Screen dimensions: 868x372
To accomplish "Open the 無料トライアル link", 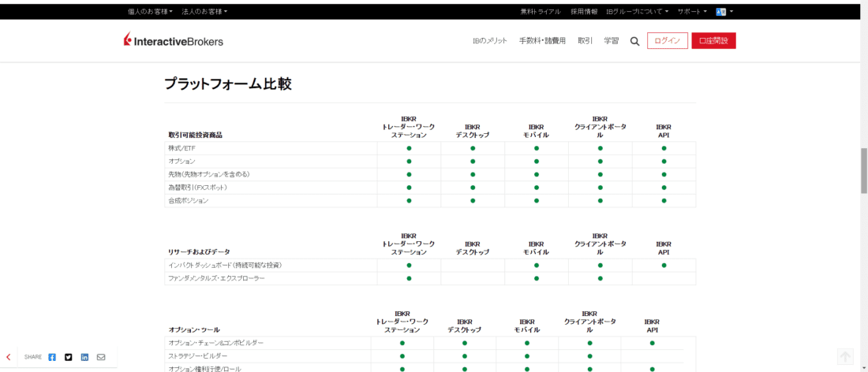I will pos(541,12).
